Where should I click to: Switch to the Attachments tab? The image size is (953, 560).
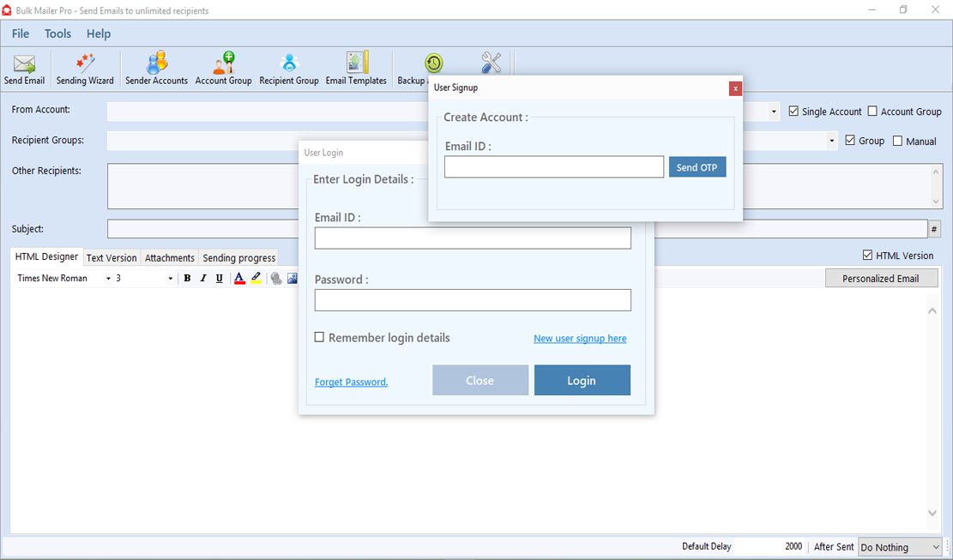(x=170, y=257)
